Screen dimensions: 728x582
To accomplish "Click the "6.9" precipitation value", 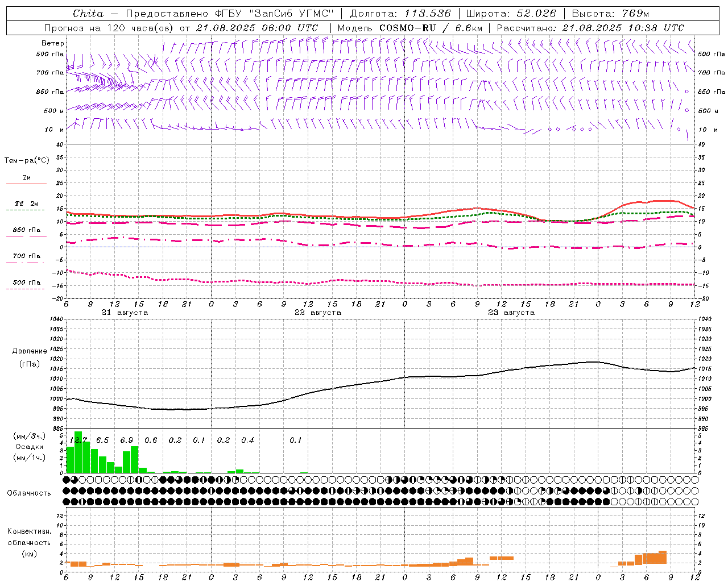I will coord(126,440).
